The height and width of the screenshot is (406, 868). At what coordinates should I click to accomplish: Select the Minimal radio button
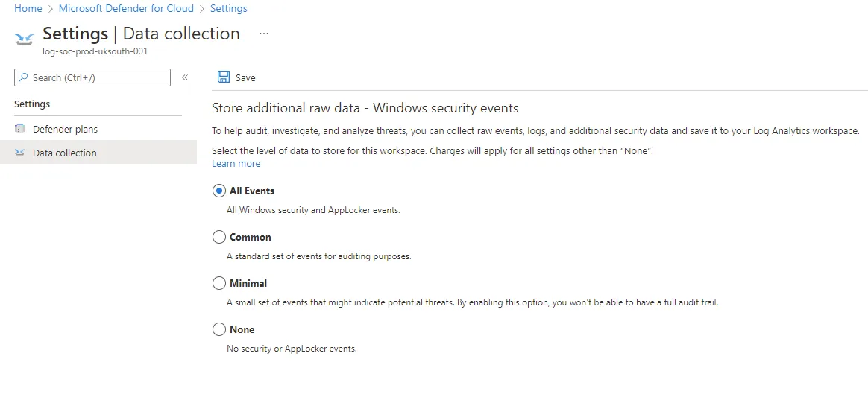[219, 283]
